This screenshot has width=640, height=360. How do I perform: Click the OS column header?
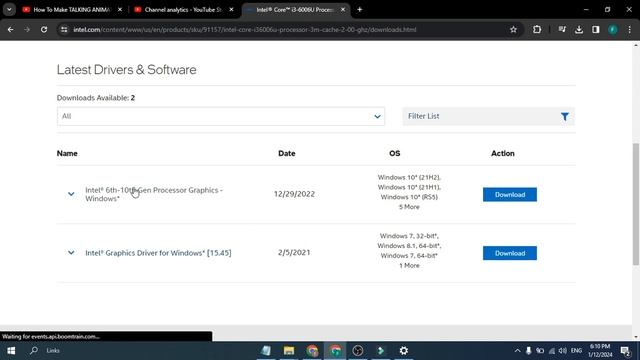click(395, 153)
